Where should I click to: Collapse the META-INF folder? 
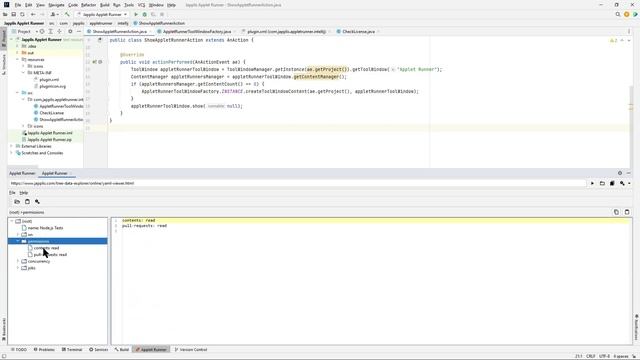pyautogui.click(x=24, y=73)
